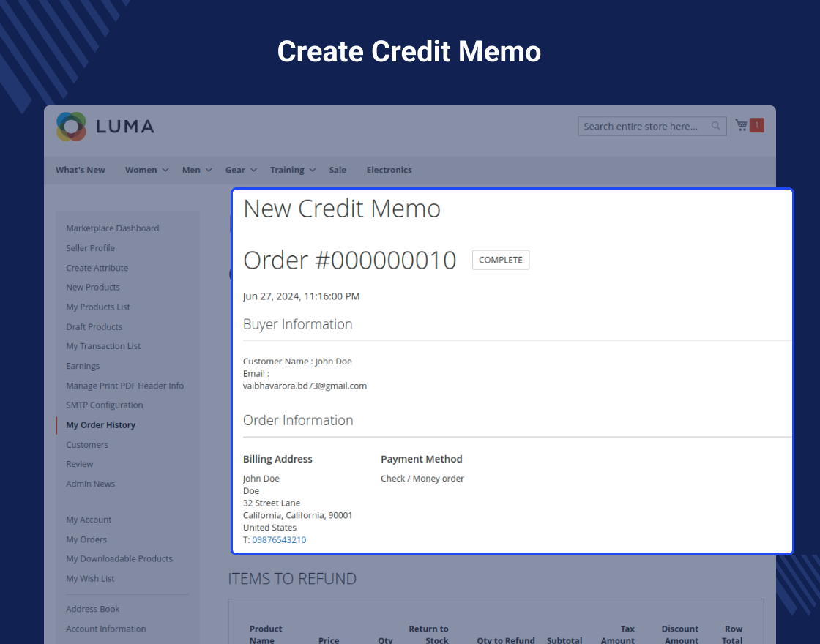Open the Electronics menu item

[389, 170]
